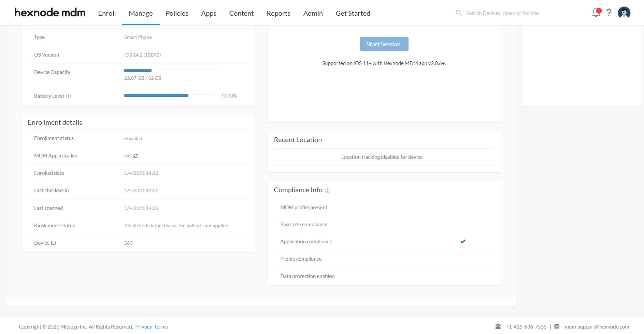
Task: Click the email envelope icon in footer
Action: pyautogui.click(x=557, y=327)
